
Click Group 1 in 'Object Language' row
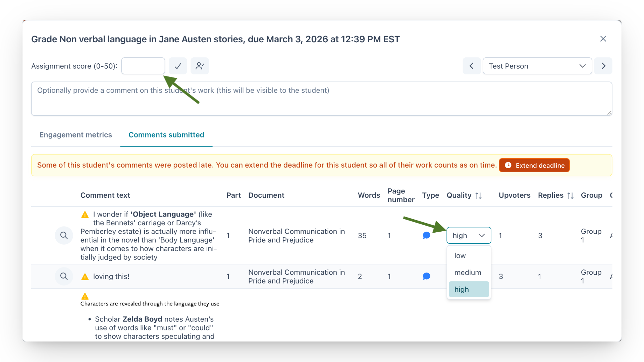tap(591, 236)
